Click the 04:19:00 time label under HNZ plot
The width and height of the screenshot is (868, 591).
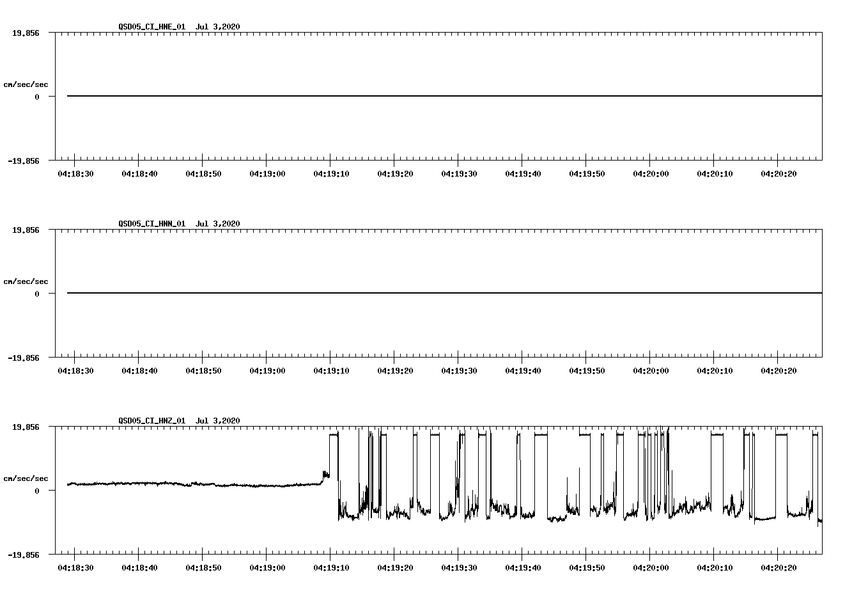[267, 568]
